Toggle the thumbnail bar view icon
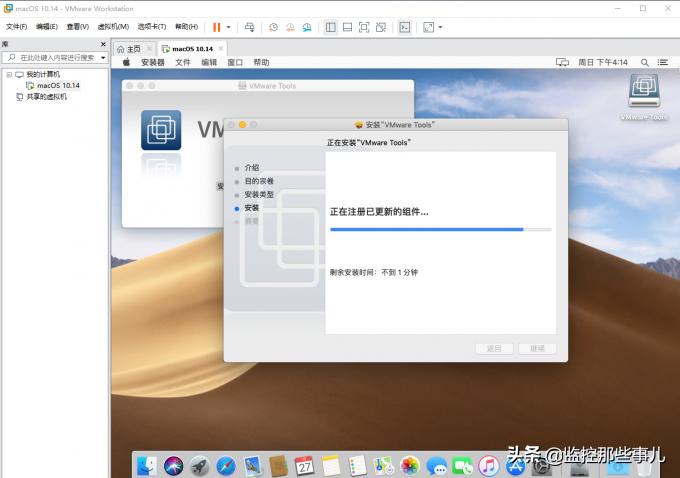Viewport: 680px width, 478px height. click(347, 27)
